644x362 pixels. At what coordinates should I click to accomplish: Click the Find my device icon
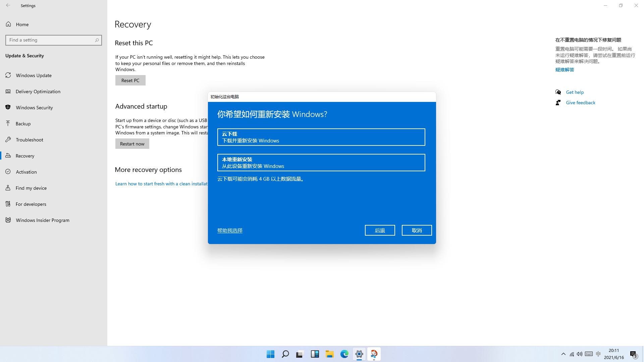(8, 188)
